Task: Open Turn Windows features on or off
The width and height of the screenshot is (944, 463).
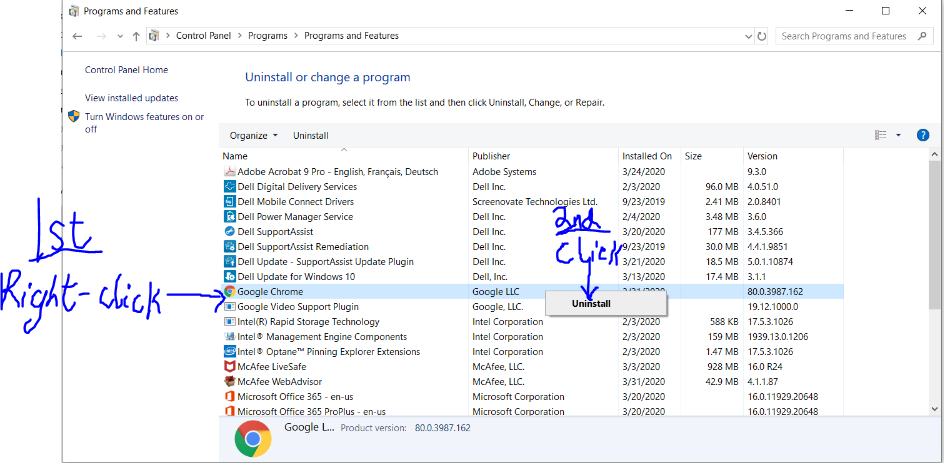Action: (x=144, y=123)
